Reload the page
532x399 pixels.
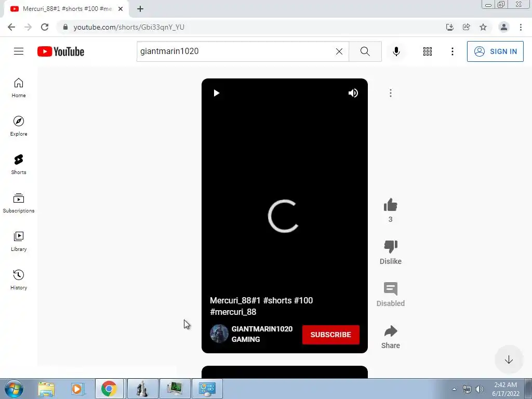(x=45, y=27)
